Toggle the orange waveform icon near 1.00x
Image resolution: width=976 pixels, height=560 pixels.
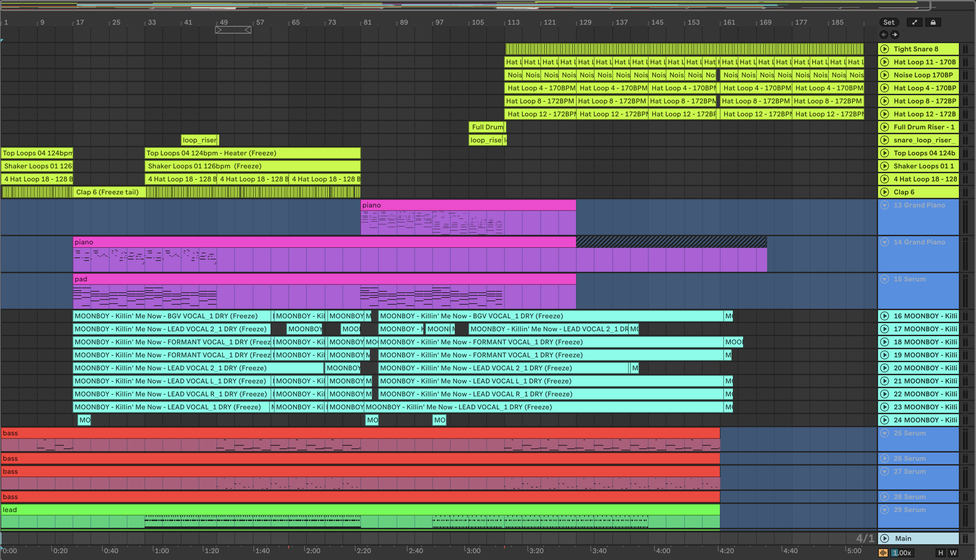(x=883, y=553)
